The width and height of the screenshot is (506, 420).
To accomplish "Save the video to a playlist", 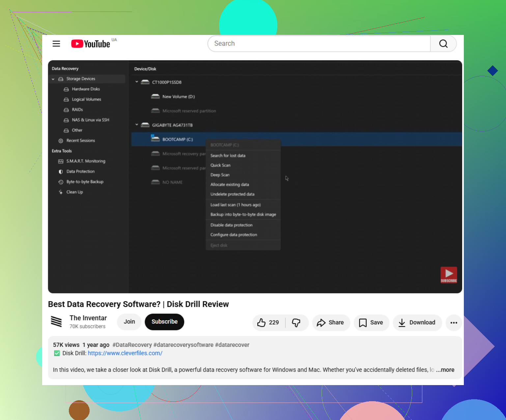I will point(371,322).
